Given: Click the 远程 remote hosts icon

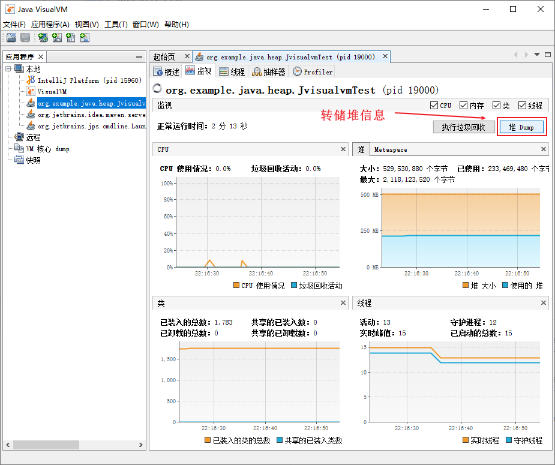Looking at the screenshot, I should tap(19, 137).
